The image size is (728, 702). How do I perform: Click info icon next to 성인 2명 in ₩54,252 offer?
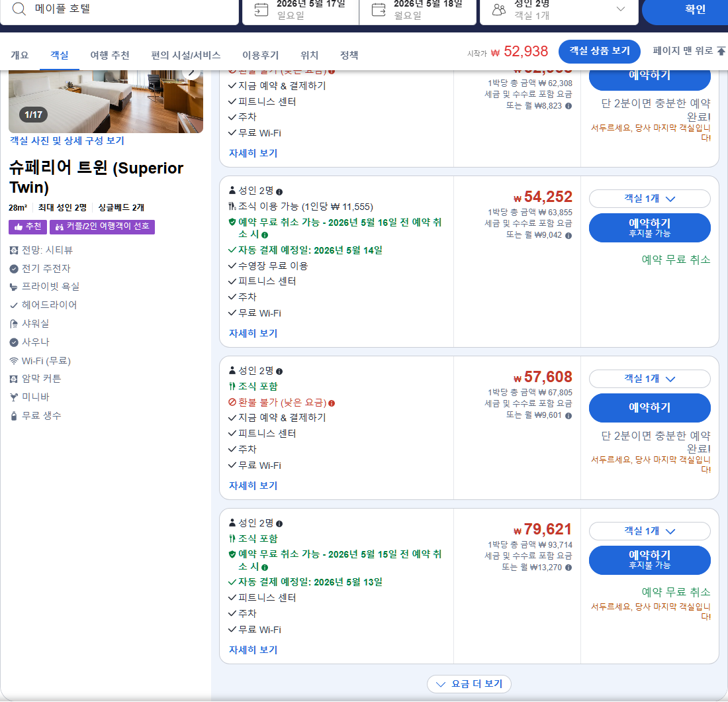[x=279, y=192]
